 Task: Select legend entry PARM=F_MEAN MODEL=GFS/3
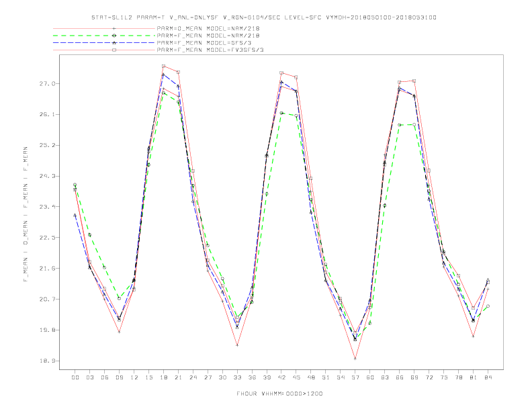[204, 43]
